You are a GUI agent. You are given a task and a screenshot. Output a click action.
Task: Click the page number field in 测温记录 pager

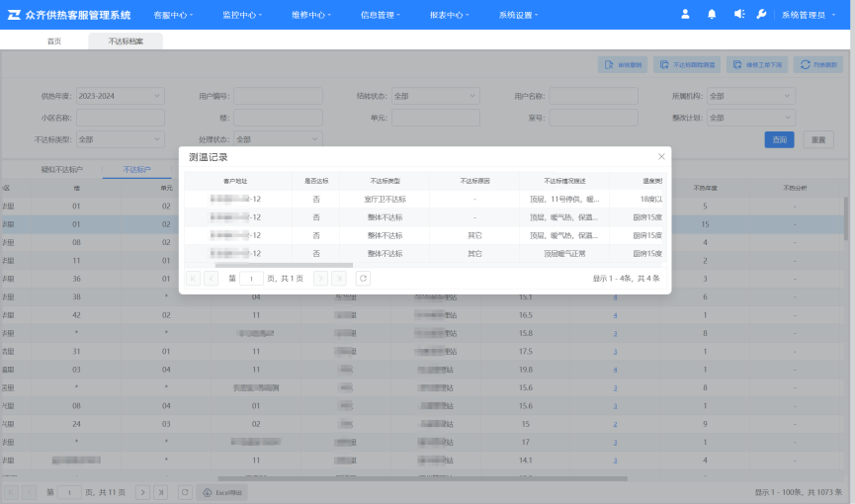251,279
